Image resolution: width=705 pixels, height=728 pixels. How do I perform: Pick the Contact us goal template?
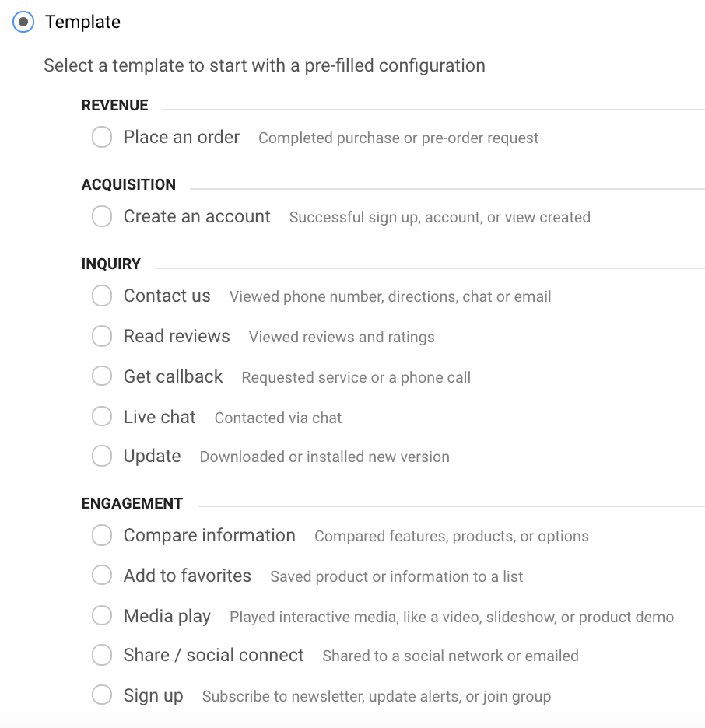tap(102, 296)
